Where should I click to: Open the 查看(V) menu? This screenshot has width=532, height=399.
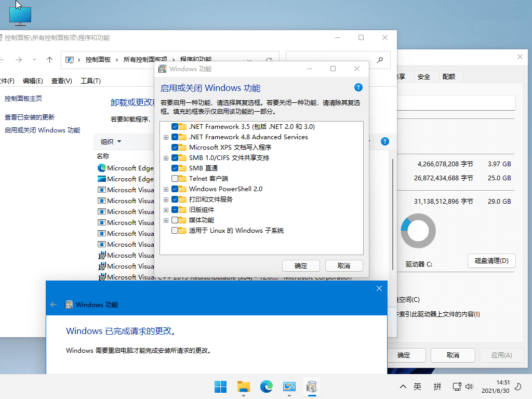click(x=61, y=81)
